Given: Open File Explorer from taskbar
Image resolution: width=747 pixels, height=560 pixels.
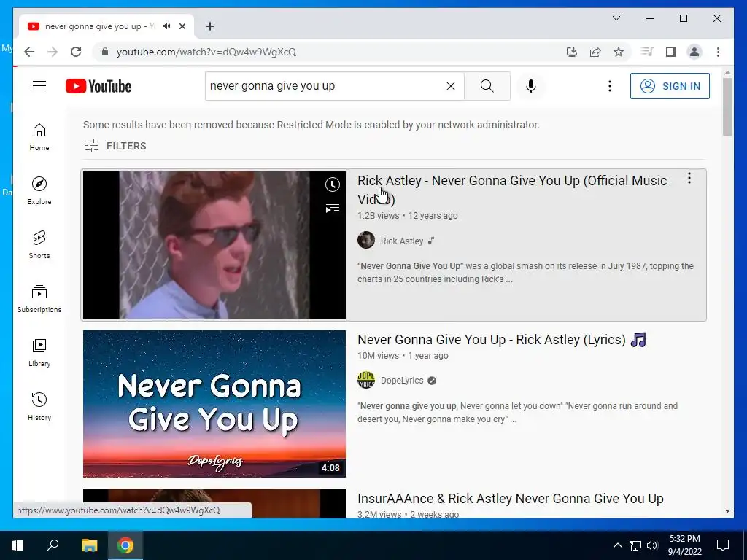Looking at the screenshot, I should [x=89, y=545].
